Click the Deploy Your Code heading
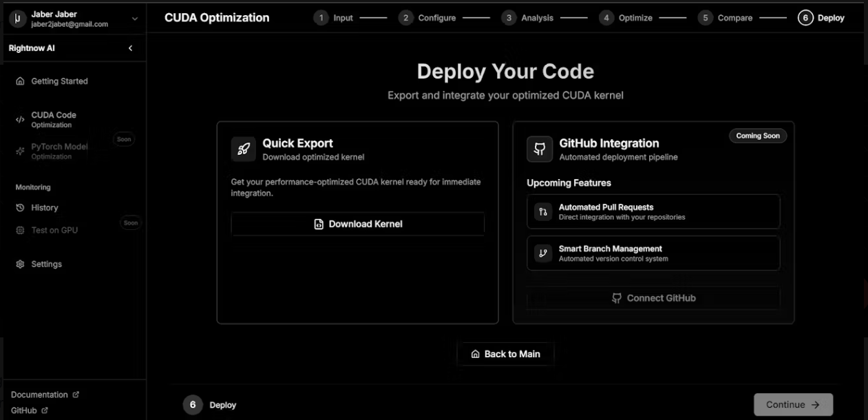The image size is (868, 420). tap(505, 72)
